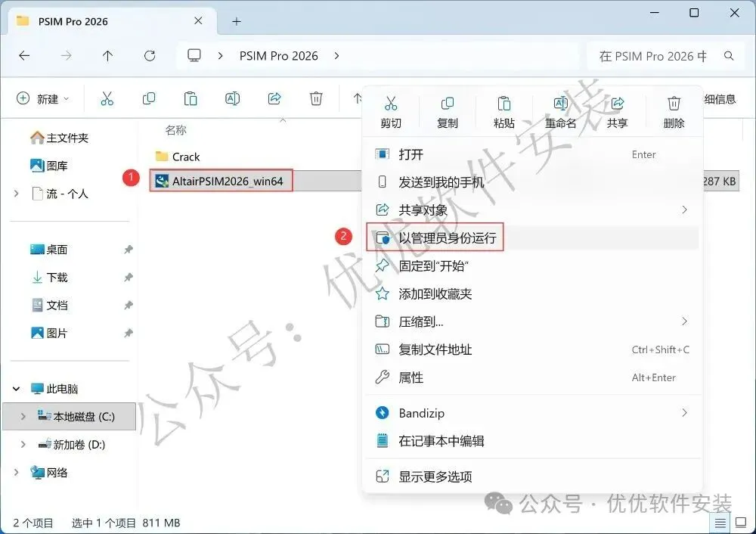The image size is (756, 534).
Task: Click Delete trash icon in the context menu
Action: pos(674,103)
